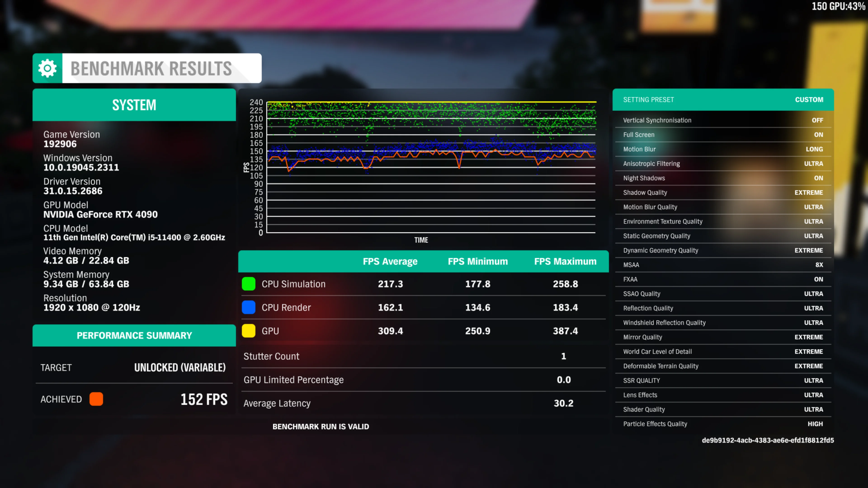Screen dimensions: 868x488
Task: Click the BENCHMARK RUN IS VALID text
Action: (321, 427)
